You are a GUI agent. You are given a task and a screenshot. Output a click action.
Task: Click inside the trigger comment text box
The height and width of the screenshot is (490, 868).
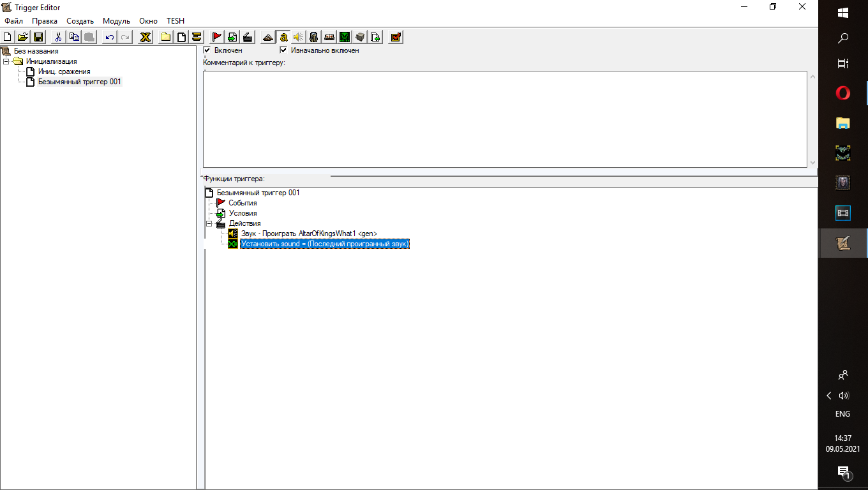[x=505, y=119]
